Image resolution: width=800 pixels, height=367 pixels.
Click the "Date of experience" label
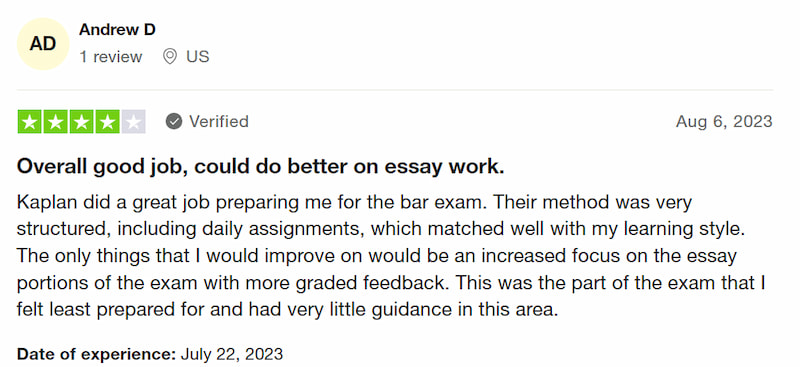click(x=96, y=354)
